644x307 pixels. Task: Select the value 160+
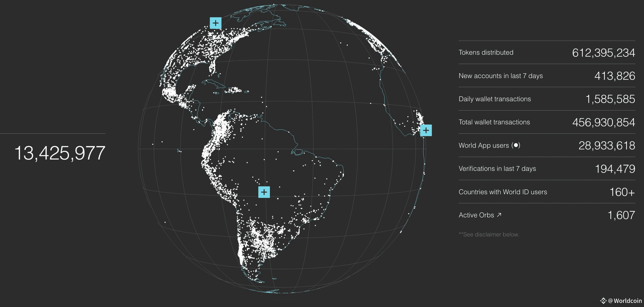pyautogui.click(x=622, y=192)
